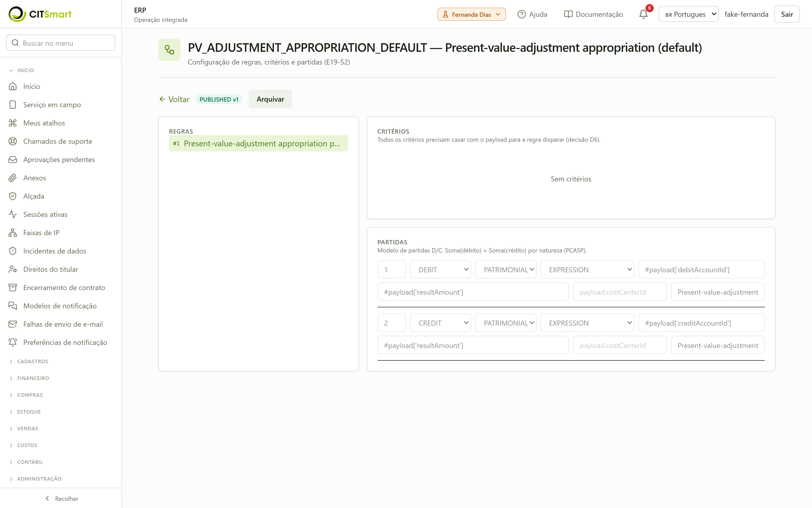
Task: Click the Alçada shield icon
Action: (13, 196)
